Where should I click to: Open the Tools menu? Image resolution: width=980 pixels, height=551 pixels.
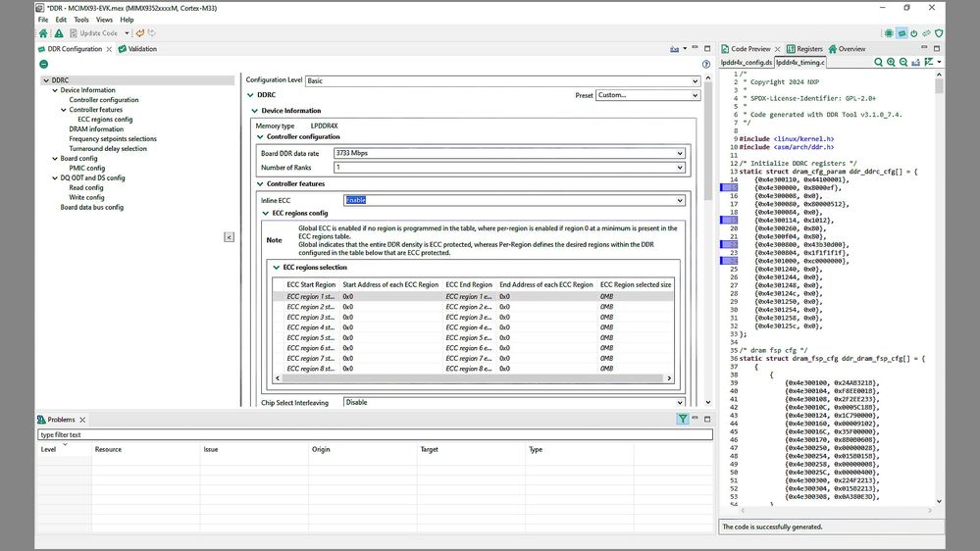coord(81,20)
